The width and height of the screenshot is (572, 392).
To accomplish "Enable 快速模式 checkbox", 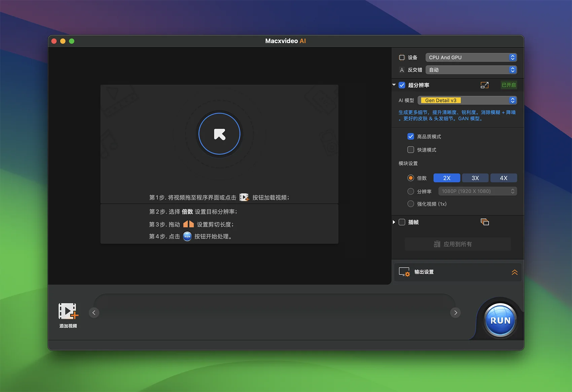I will [410, 150].
